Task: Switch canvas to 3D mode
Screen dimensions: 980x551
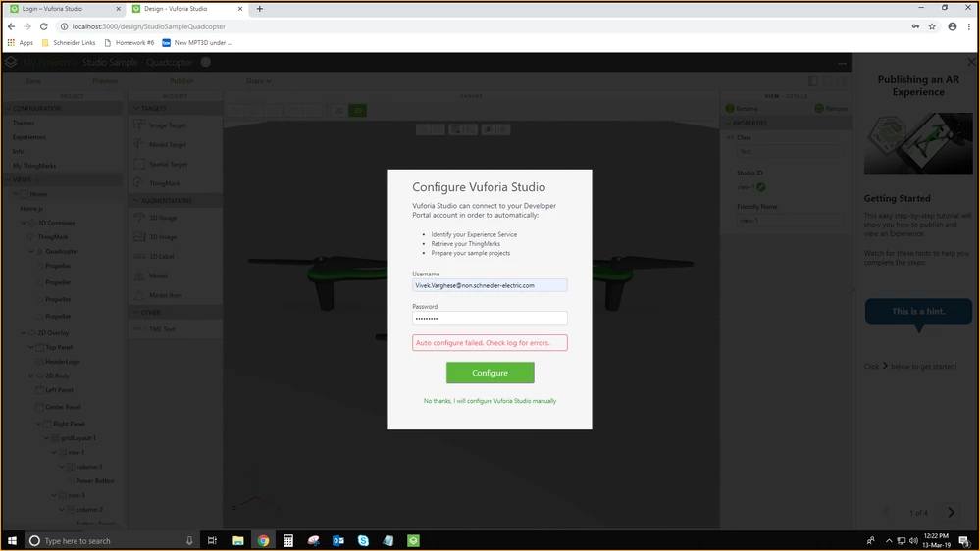Action: [357, 111]
